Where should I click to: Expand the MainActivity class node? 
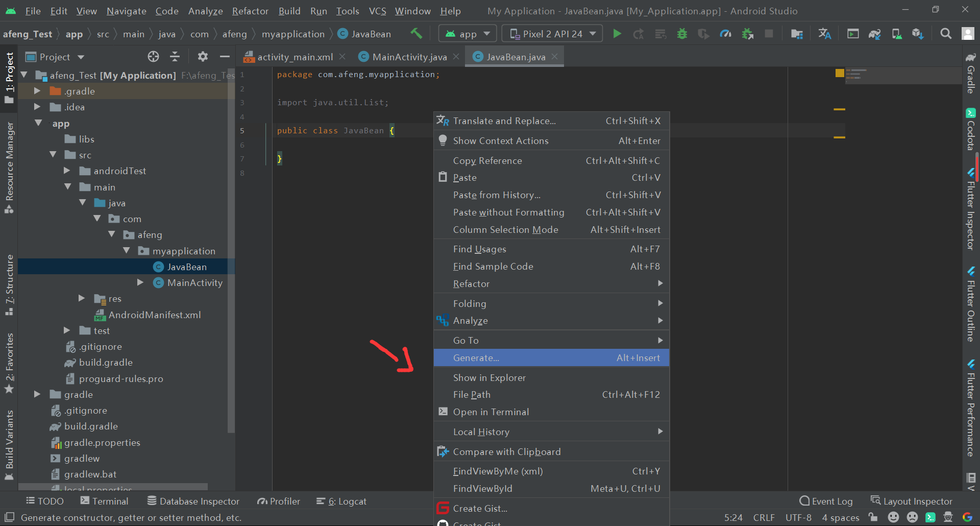[140, 282]
